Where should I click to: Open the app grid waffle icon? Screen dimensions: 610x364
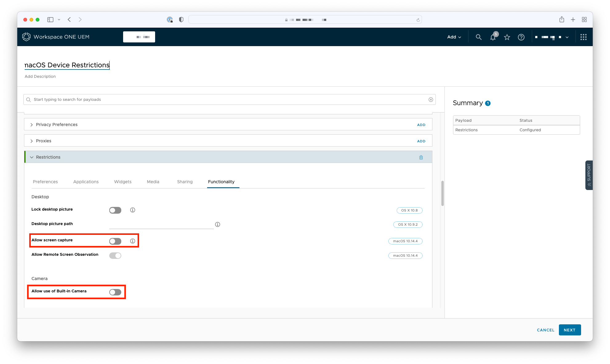coord(583,37)
